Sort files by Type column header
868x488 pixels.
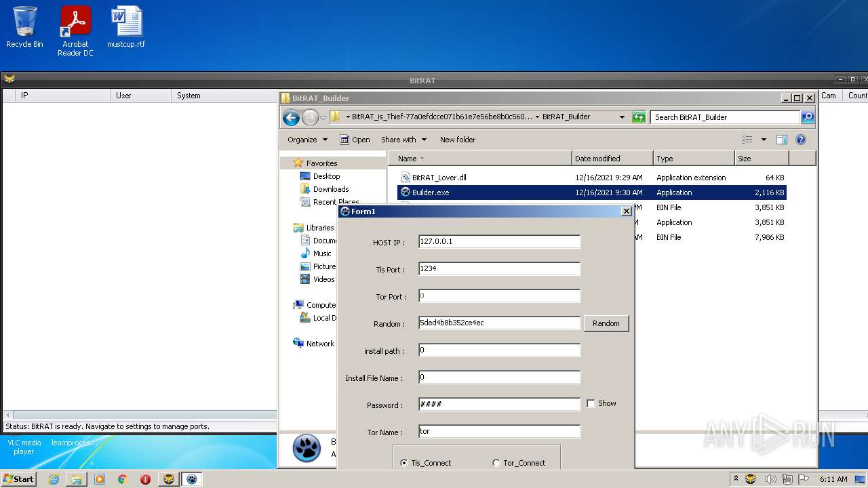(694, 159)
